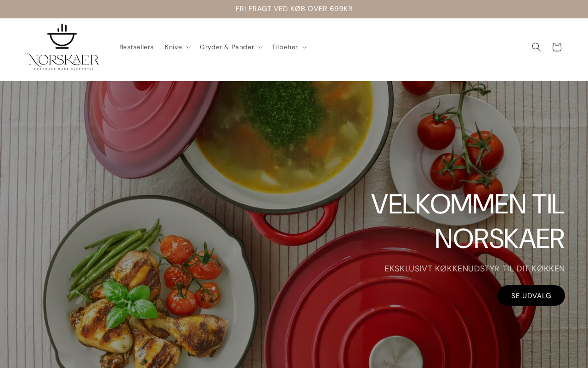Click the EKSKLUSIVT KØKKENUDSTYR subtitle text
Screen dimensions: 588x368
click(475, 269)
